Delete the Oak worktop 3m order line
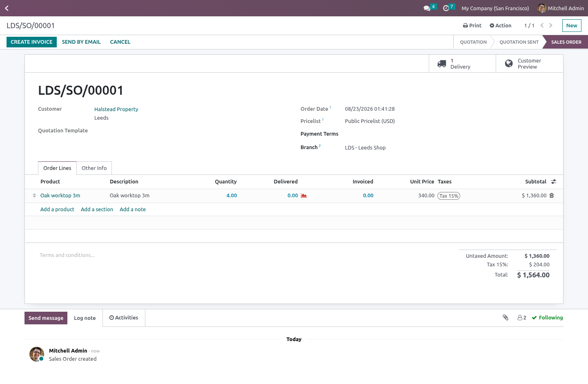The height and width of the screenshot is (384, 588). pos(552,196)
